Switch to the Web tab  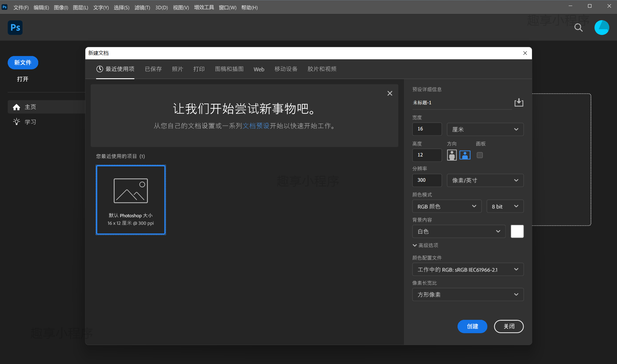(x=259, y=69)
